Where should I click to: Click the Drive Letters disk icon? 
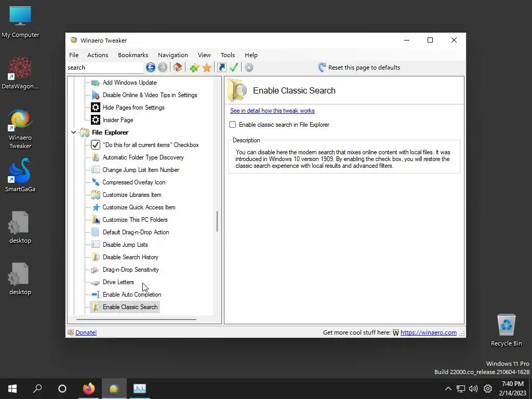click(96, 282)
